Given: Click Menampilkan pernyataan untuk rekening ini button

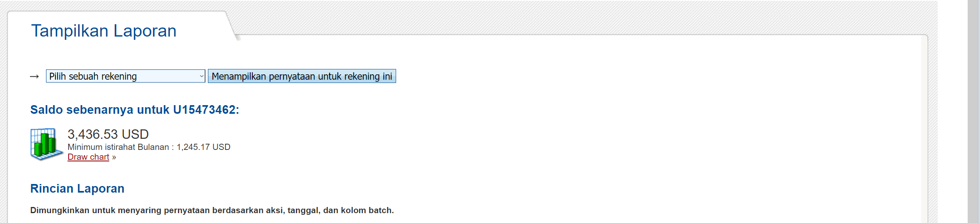Looking at the screenshot, I should pos(302,76).
